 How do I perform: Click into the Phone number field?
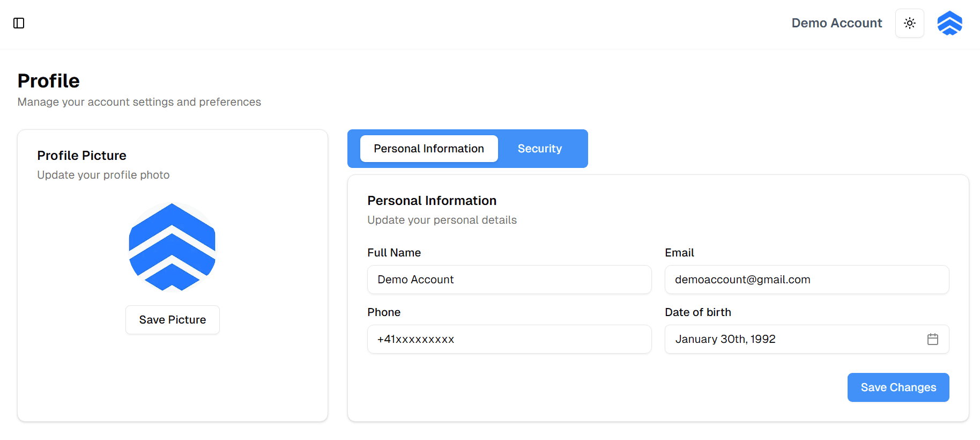point(509,339)
